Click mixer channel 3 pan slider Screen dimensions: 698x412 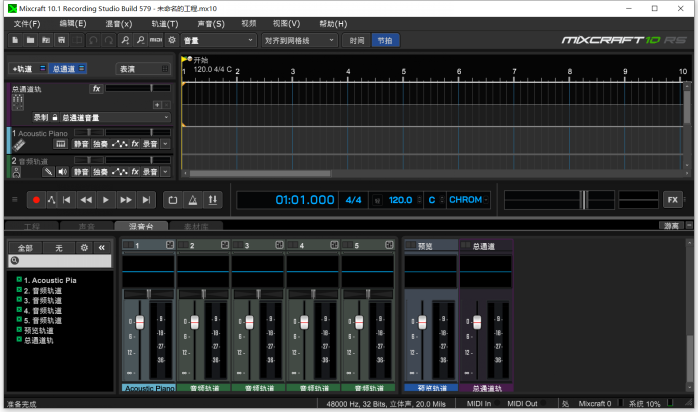coord(258,294)
